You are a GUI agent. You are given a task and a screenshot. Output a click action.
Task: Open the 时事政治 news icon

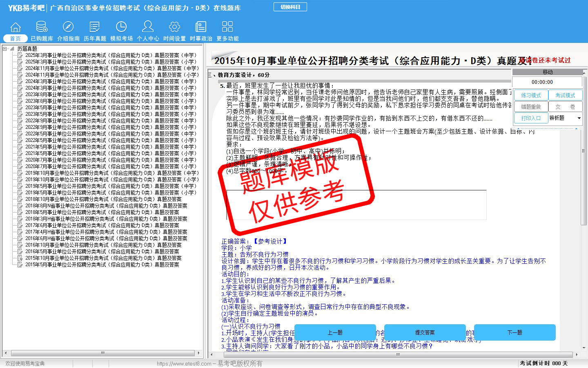[x=201, y=27]
